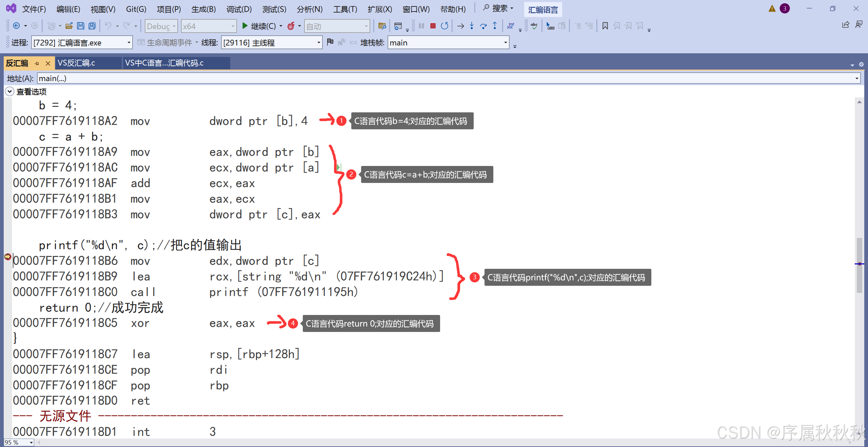868x447 pixels.
Task: Pin the 反汇编 tab
Action: pyautogui.click(x=37, y=63)
